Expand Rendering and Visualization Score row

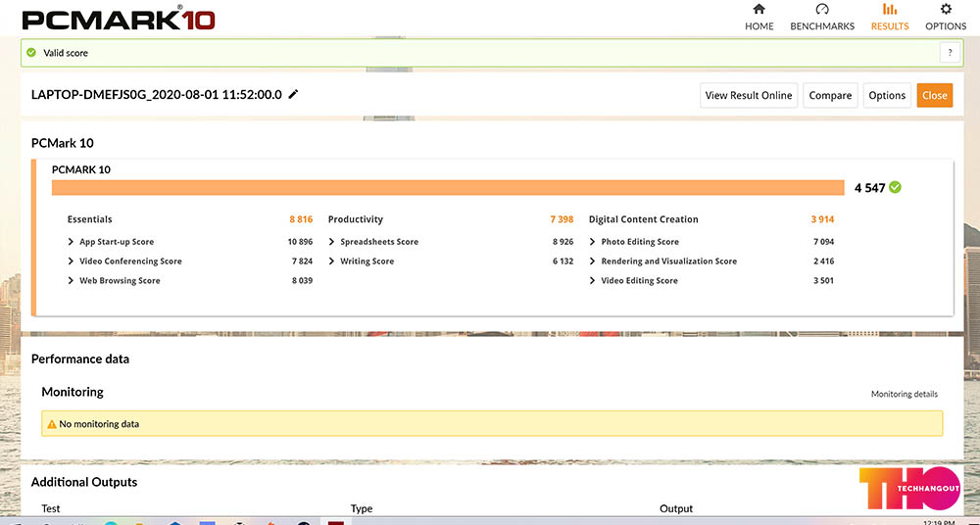(x=593, y=262)
